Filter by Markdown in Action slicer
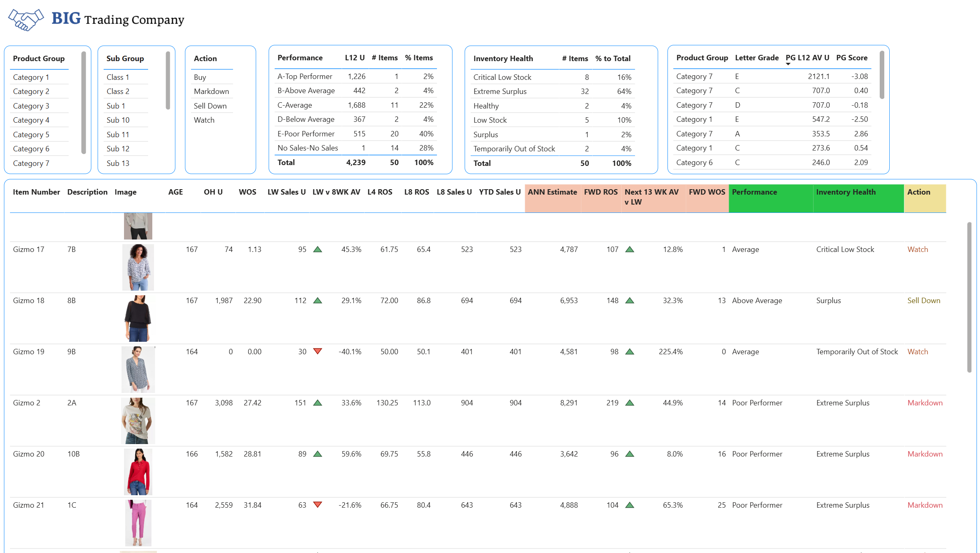 point(212,91)
